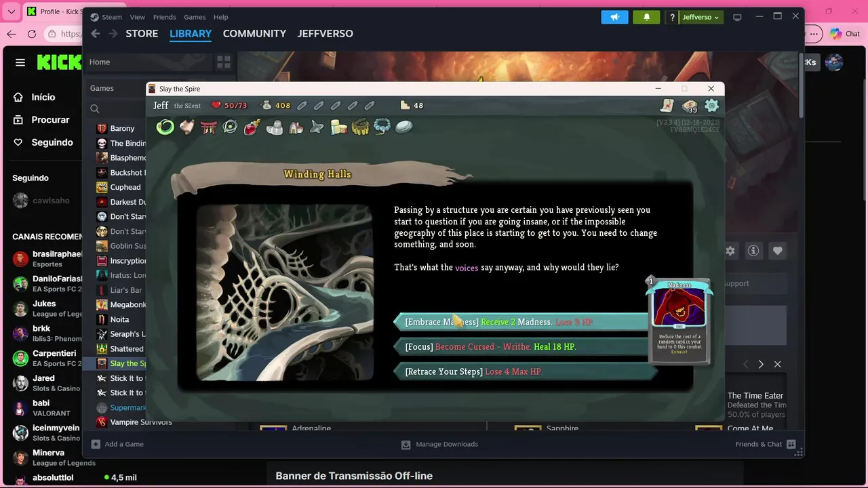This screenshot has width=868, height=488.
Task: Click the golden belt relic
Action: [x=360, y=127]
